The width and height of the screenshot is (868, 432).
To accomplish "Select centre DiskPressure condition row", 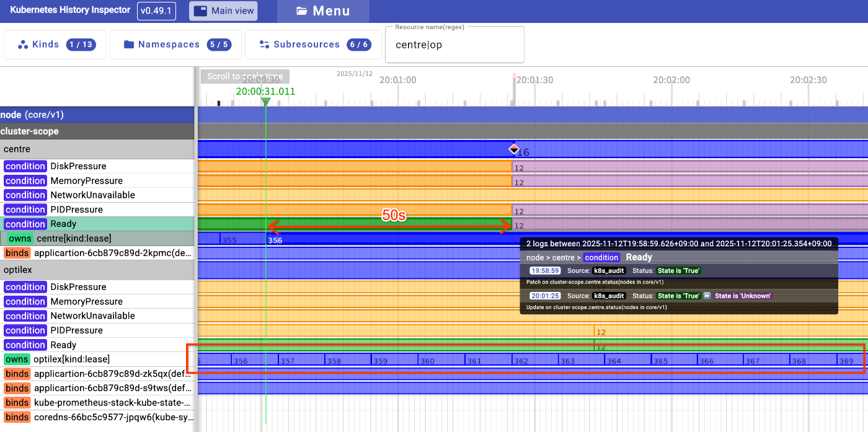I will tap(98, 166).
